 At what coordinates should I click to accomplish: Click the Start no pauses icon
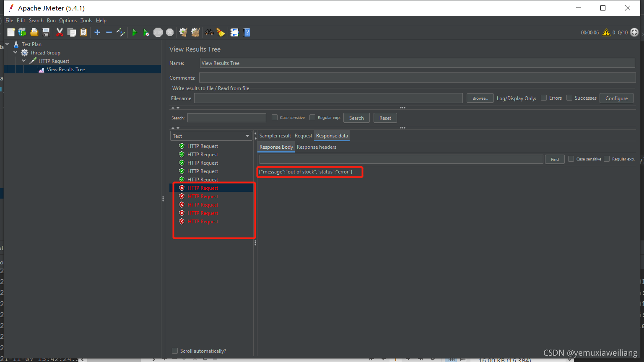click(146, 32)
